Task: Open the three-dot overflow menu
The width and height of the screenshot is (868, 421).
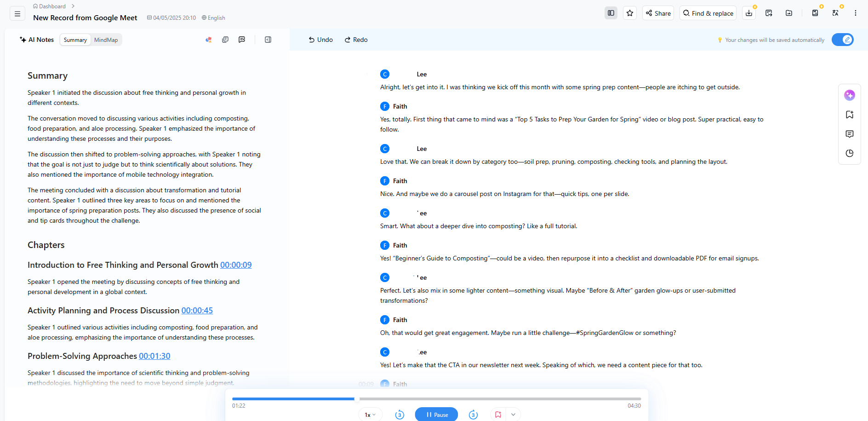Action: click(856, 13)
